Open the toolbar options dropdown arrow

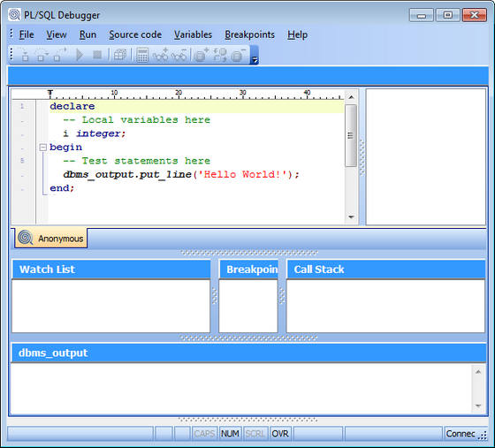pyautogui.click(x=255, y=59)
